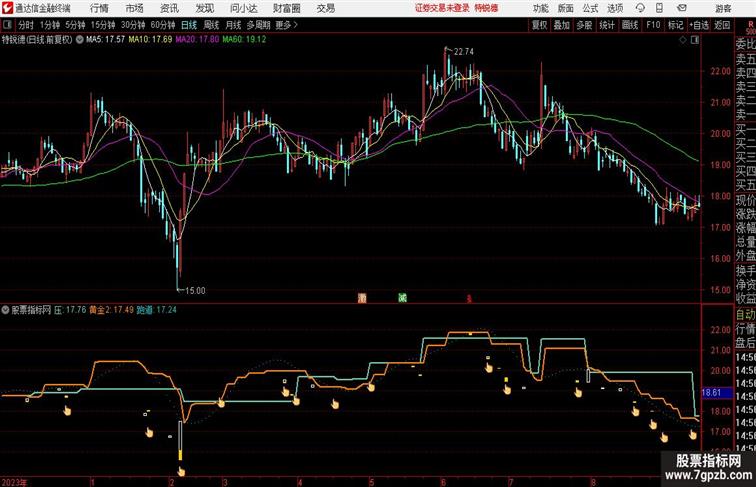
Task: Click the 统计 statistics button
Action: tap(607, 25)
